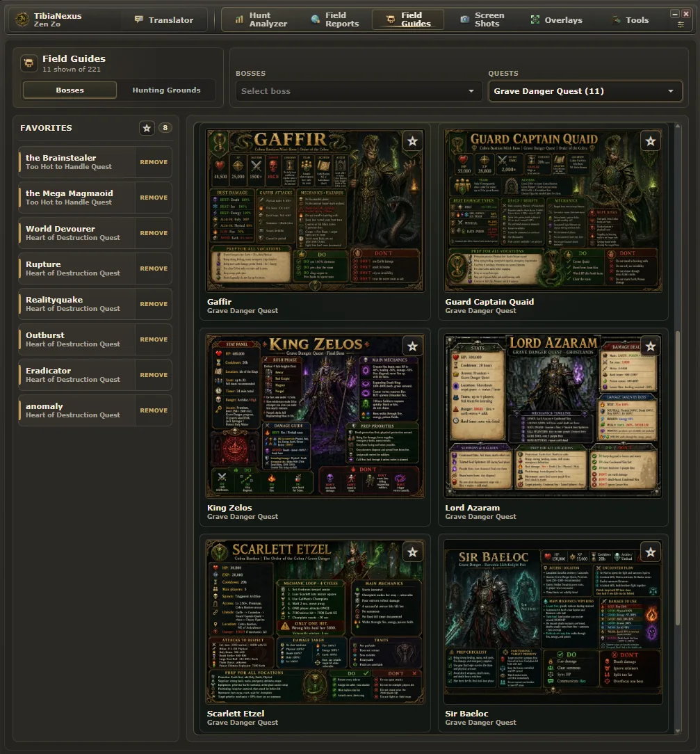Open the Gaffir guide thumbnail
Image resolution: width=700 pixels, height=754 pixels.
(315, 210)
